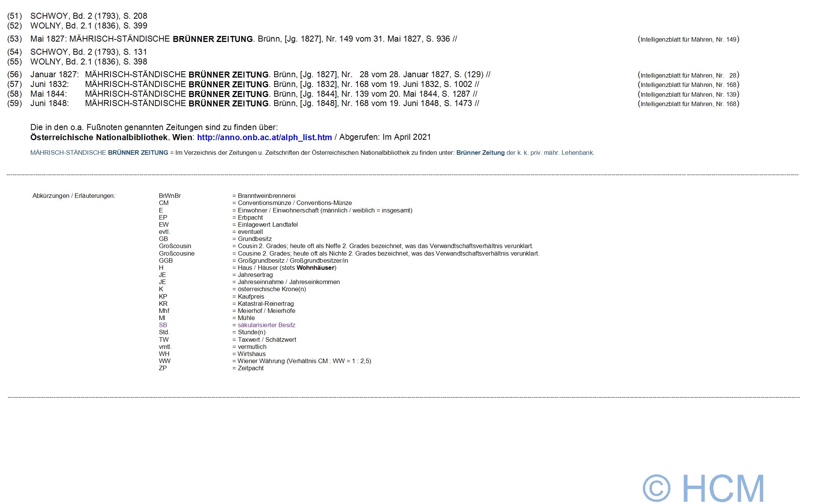Click the purple SB abbreviation
Screen dimensions: 828x504
click(163, 325)
